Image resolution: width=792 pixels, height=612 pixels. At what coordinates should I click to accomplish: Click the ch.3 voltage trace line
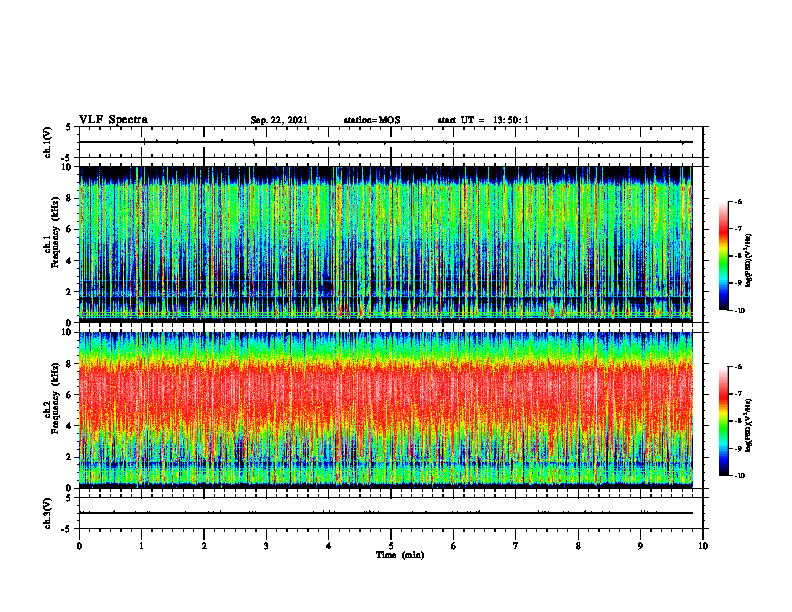pyautogui.click(x=386, y=513)
